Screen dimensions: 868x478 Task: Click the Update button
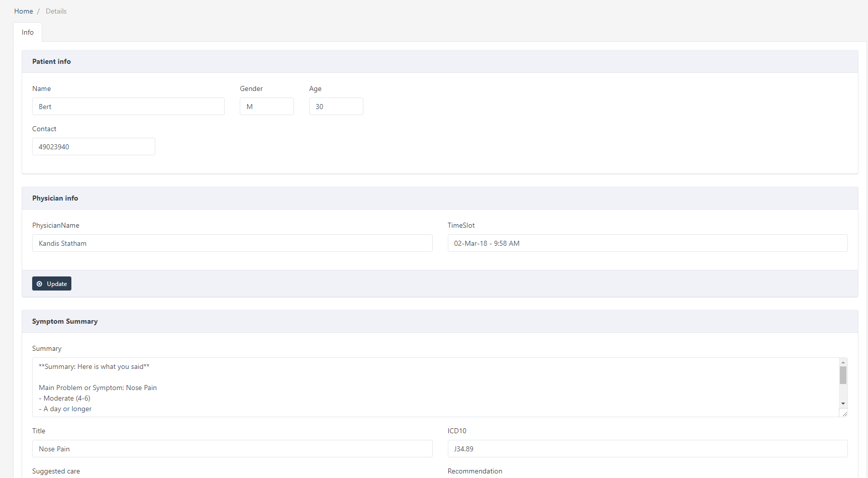point(52,283)
